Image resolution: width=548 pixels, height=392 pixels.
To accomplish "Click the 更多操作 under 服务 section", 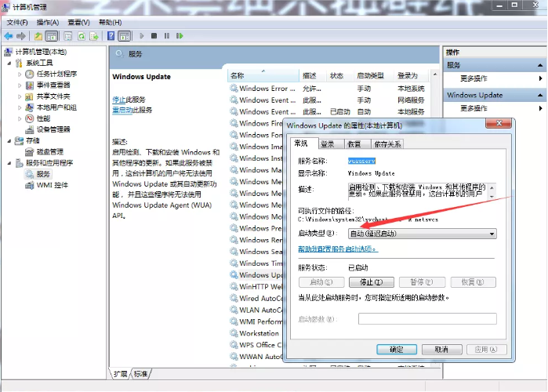I will pos(474,78).
